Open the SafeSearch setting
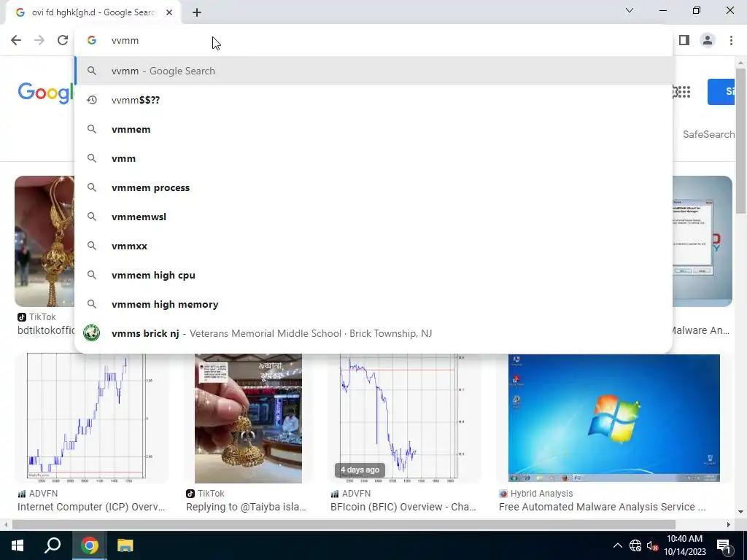Image resolution: width=747 pixels, height=560 pixels. point(708,134)
